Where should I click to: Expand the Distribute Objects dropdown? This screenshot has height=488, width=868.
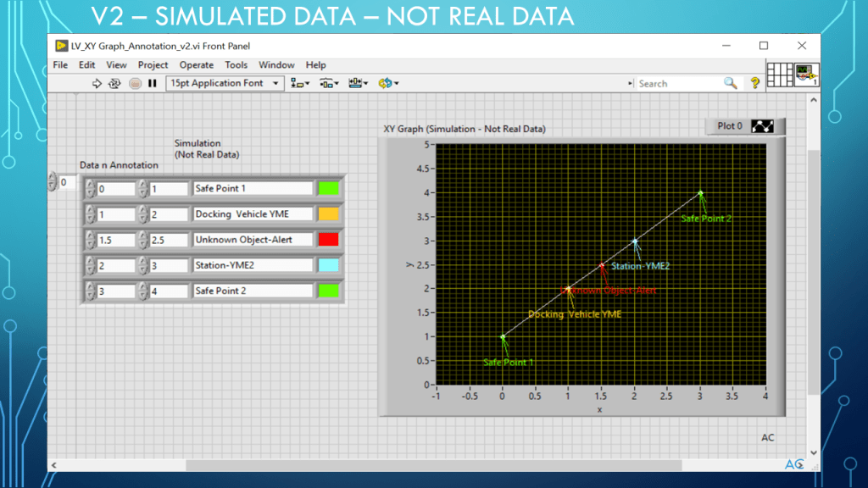click(330, 83)
